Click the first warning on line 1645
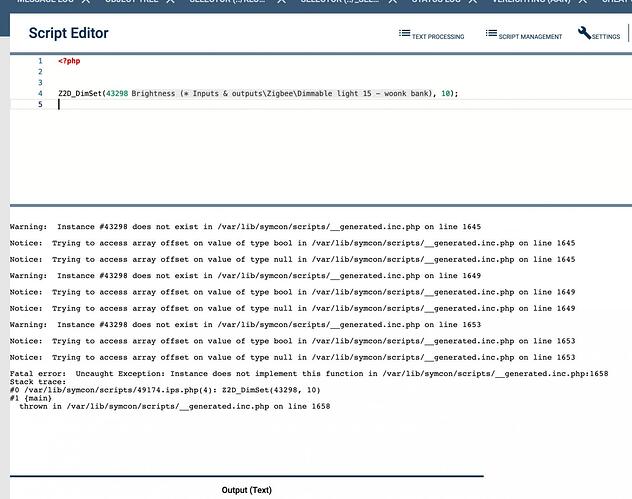This screenshot has height=499, width=632. [245, 227]
